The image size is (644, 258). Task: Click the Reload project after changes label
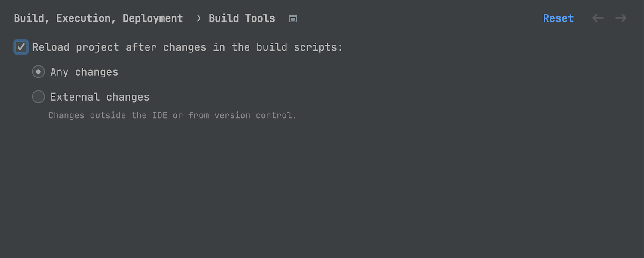(x=188, y=47)
